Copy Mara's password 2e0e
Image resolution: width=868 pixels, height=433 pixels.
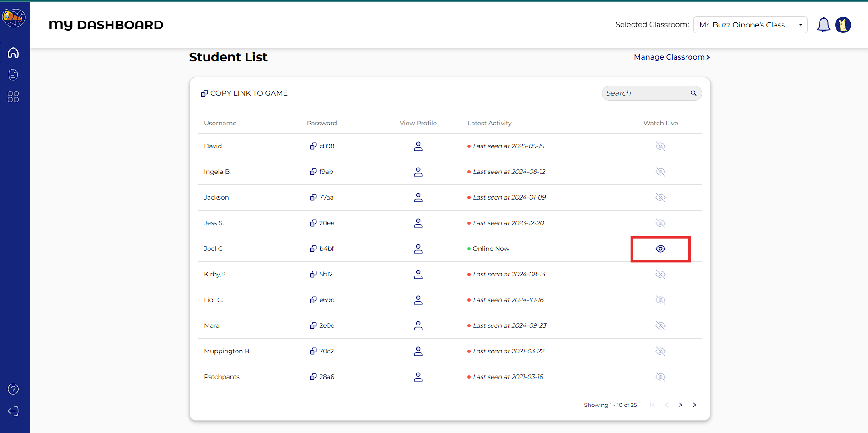[x=313, y=325]
